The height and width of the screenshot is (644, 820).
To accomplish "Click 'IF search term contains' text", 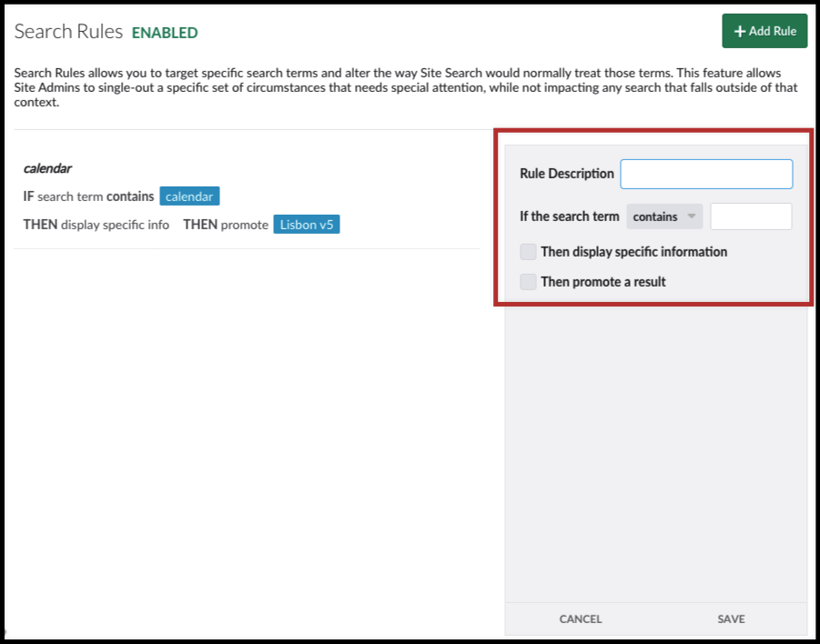I will click(x=88, y=196).
